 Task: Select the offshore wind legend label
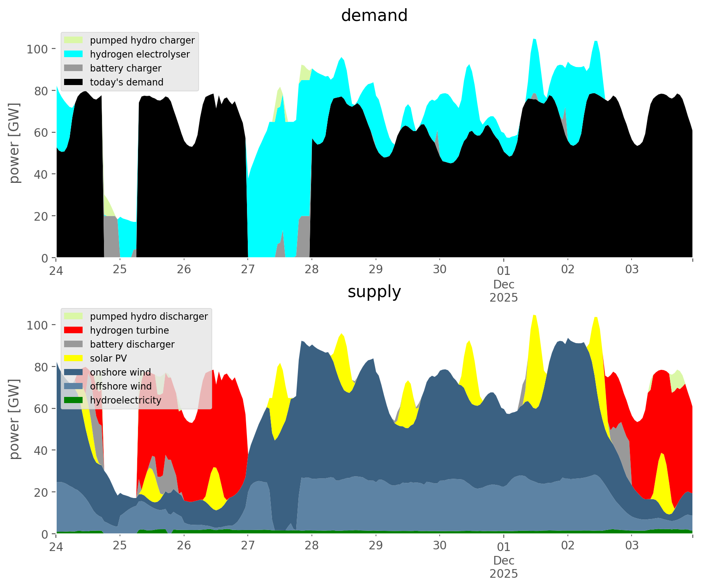(x=120, y=386)
